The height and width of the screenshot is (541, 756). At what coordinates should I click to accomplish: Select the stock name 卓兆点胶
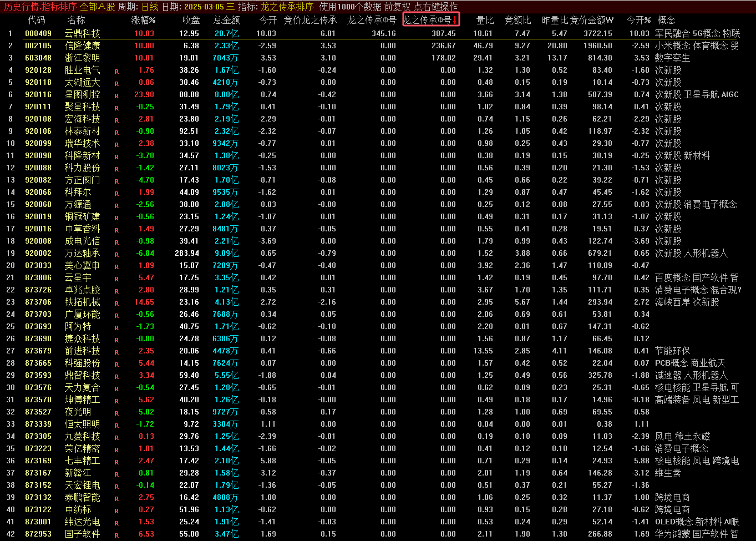(83, 290)
